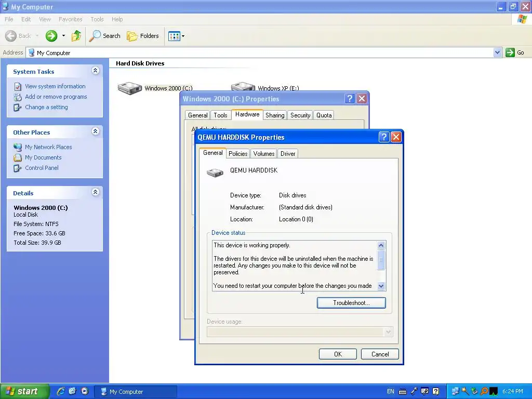The height and width of the screenshot is (399, 532).
Task: Launch Outlook Express from Quick Launch
Action: (x=72, y=391)
